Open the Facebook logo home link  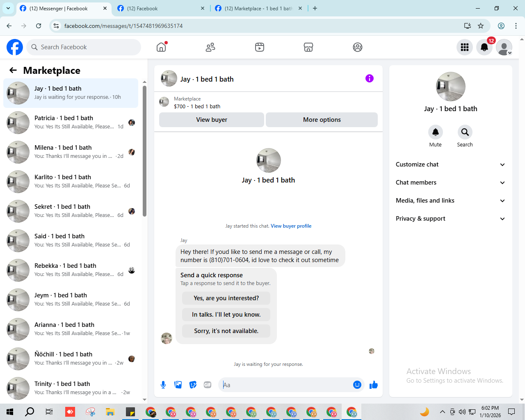click(15, 47)
